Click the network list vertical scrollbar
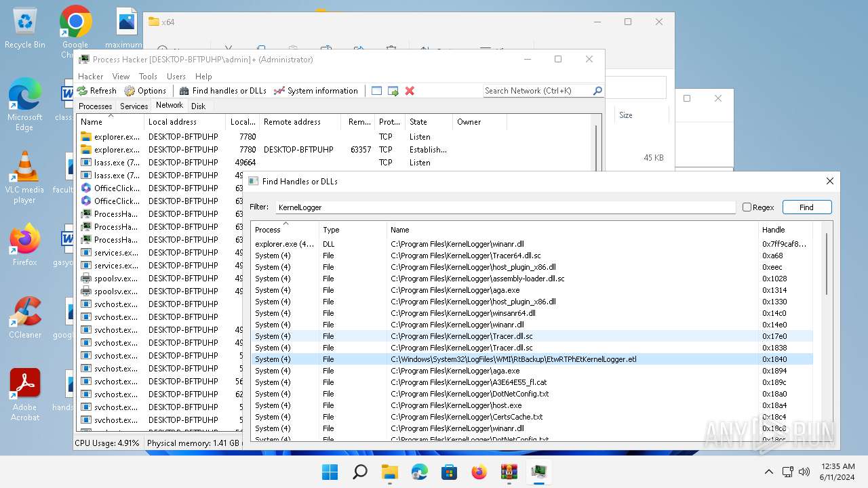The image size is (868, 488). click(x=596, y=149)
